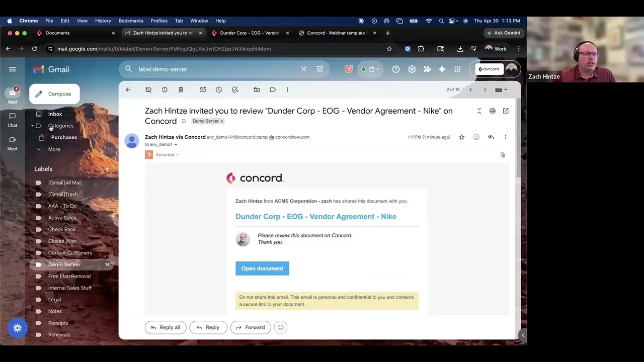Delete this email with trash icon
The image size is (644, 362).
click(x=181, y=89)
